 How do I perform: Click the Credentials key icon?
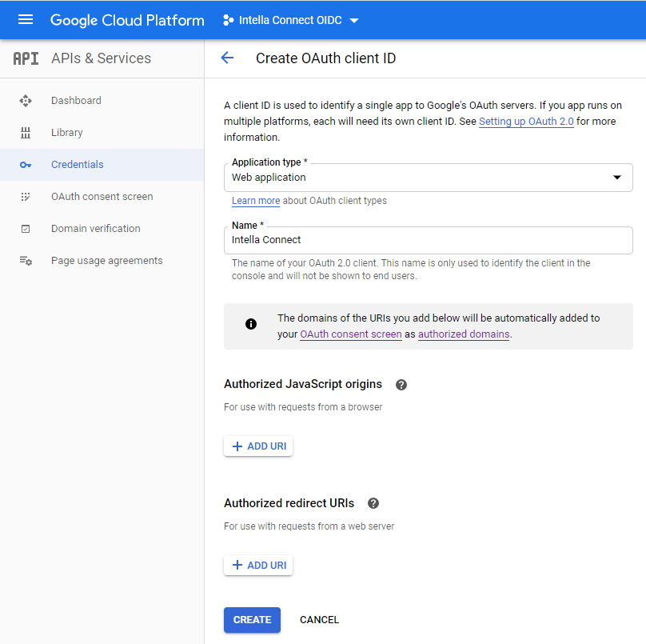tap(25, 164)
